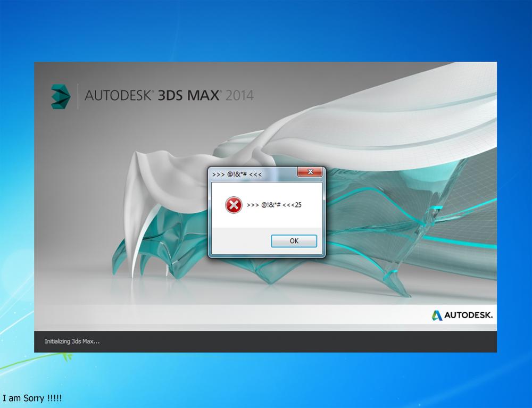532x408 pixels.
Task: Click the error dialog title bar text
Action: [237, 174]
